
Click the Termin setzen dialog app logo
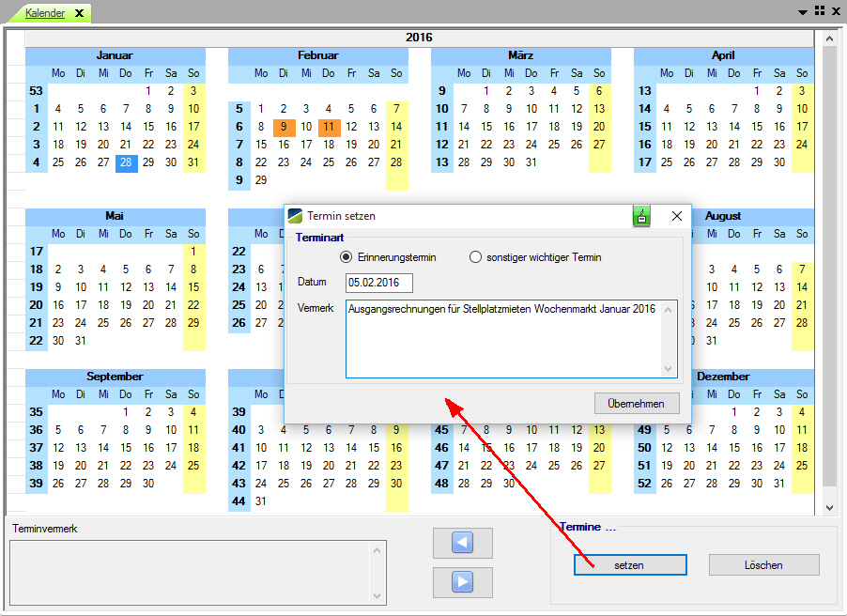click(296, 216)
